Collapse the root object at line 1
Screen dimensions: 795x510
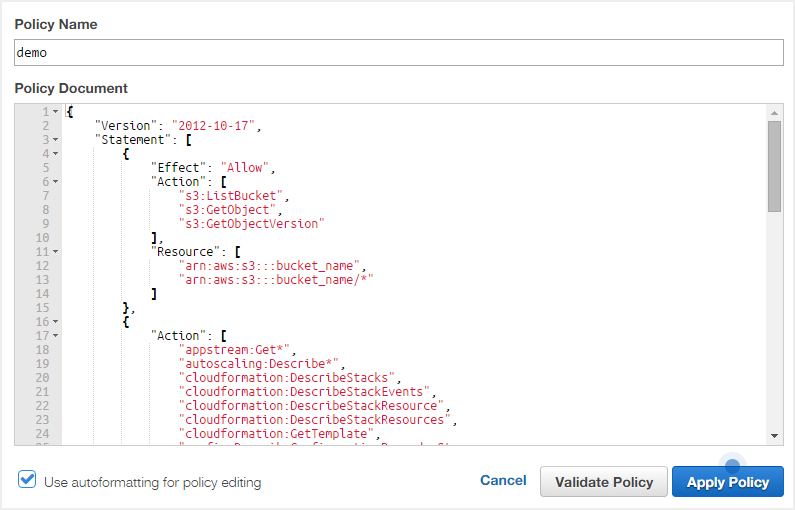[55, 112]
